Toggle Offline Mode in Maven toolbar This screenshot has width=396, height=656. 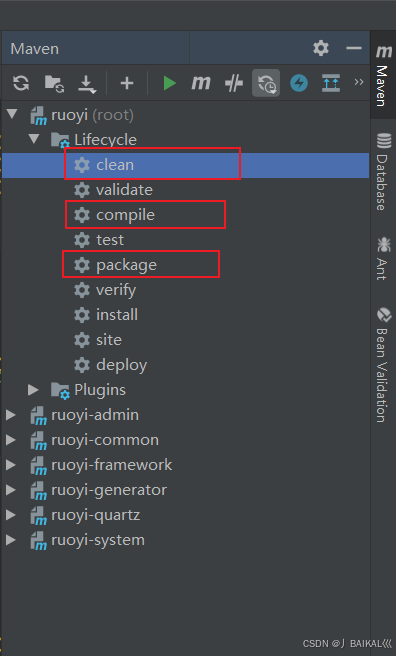234,83
